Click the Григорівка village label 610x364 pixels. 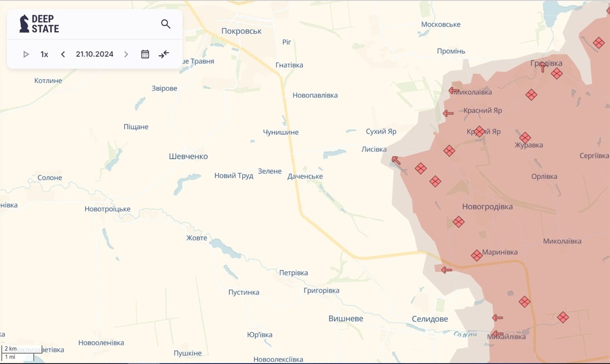[x=322, y=291]
